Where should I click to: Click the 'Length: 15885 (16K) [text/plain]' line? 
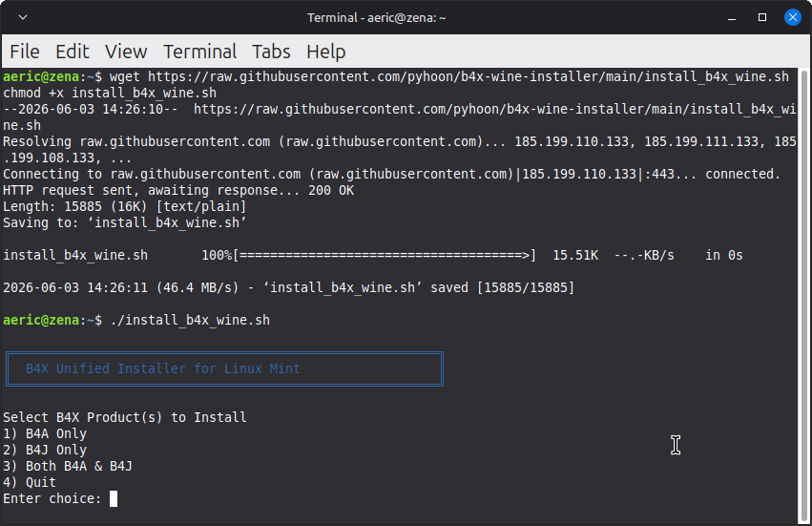click(125, 206)
